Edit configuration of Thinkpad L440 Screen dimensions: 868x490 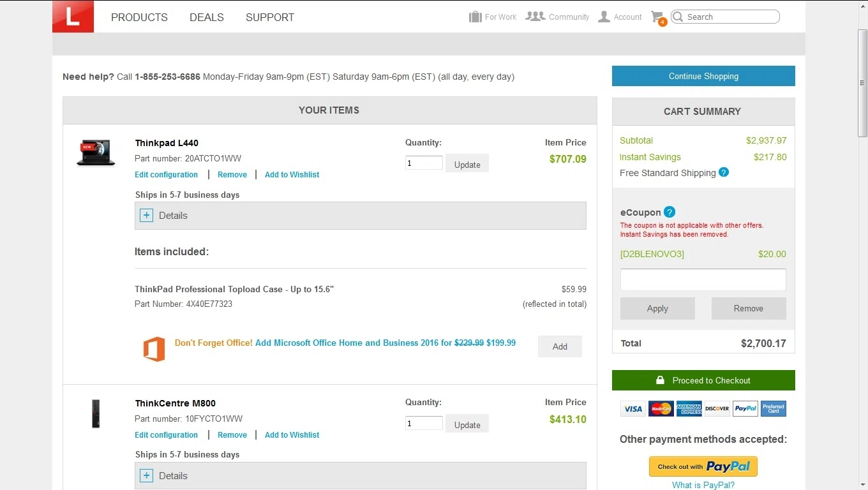(x=166, y=174)
